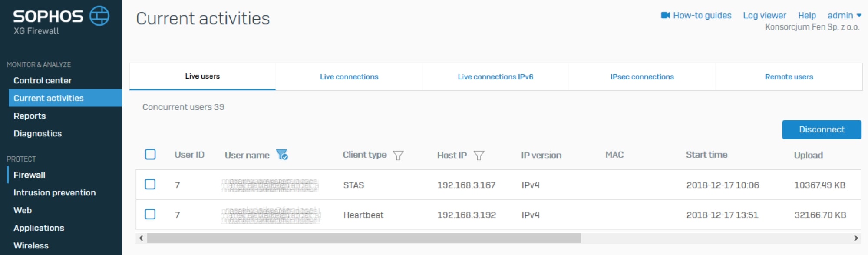Open the Host IP filter funnel

(x=479, y=155)
